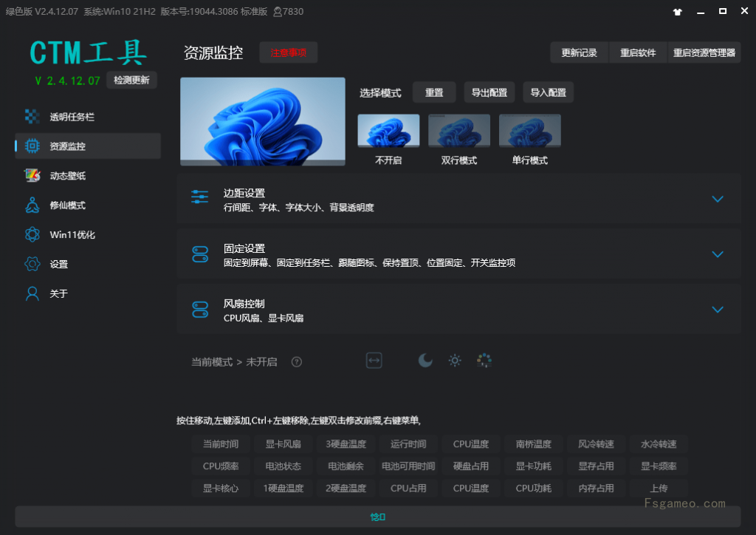
Task: Click the horizontal arrows width icon
Action: pyautogui.click(x=374, y=361)
